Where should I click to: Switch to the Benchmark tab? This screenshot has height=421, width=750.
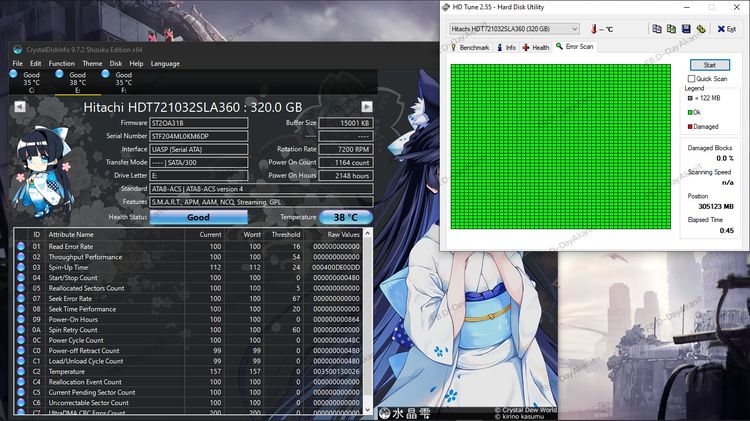coord(470,47)
